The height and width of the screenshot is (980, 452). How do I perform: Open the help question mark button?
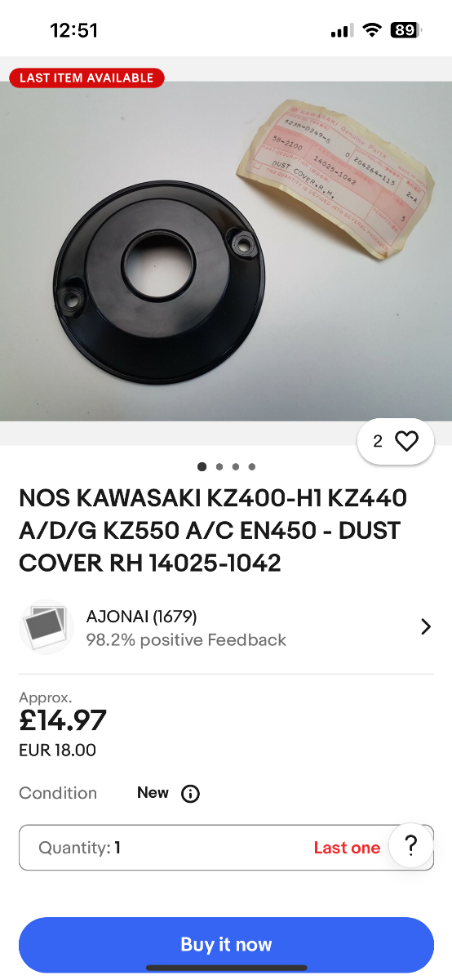point(411,845)
